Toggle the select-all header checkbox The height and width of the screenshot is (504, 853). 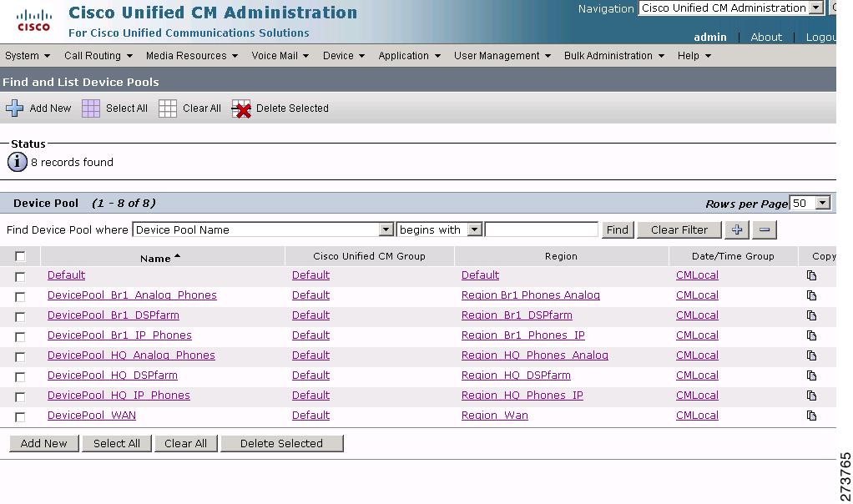(x=20, y=256)
